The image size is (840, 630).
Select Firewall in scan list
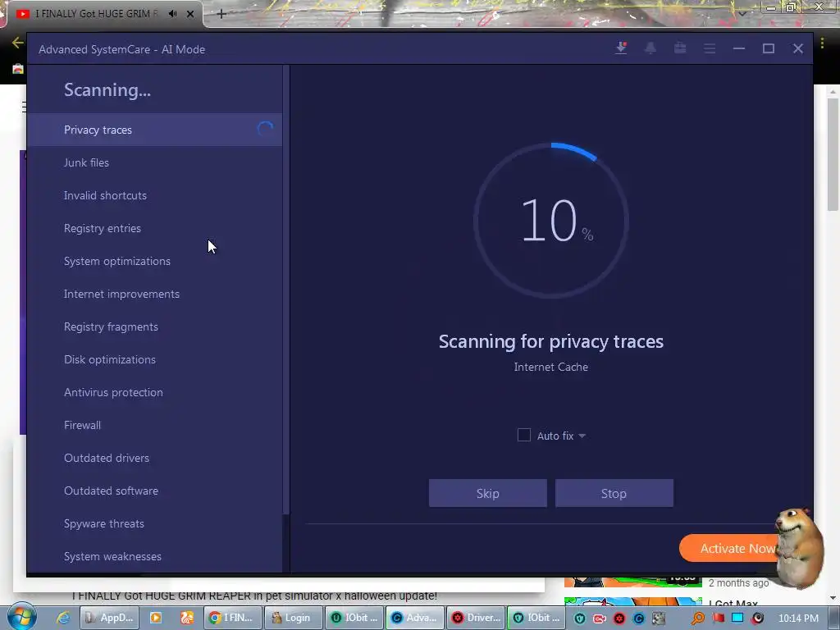click(x=154, y=425)
